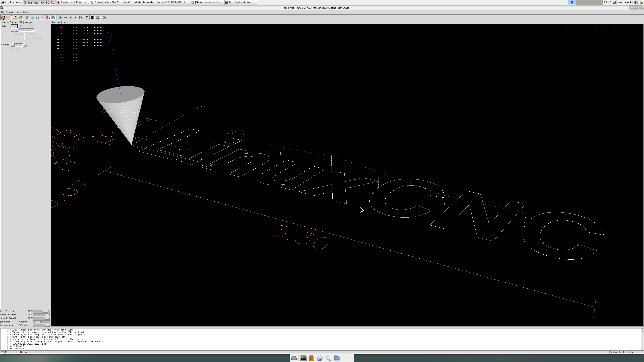Click G-code line 8 "#<depth>=2.0"

point(17,346)
